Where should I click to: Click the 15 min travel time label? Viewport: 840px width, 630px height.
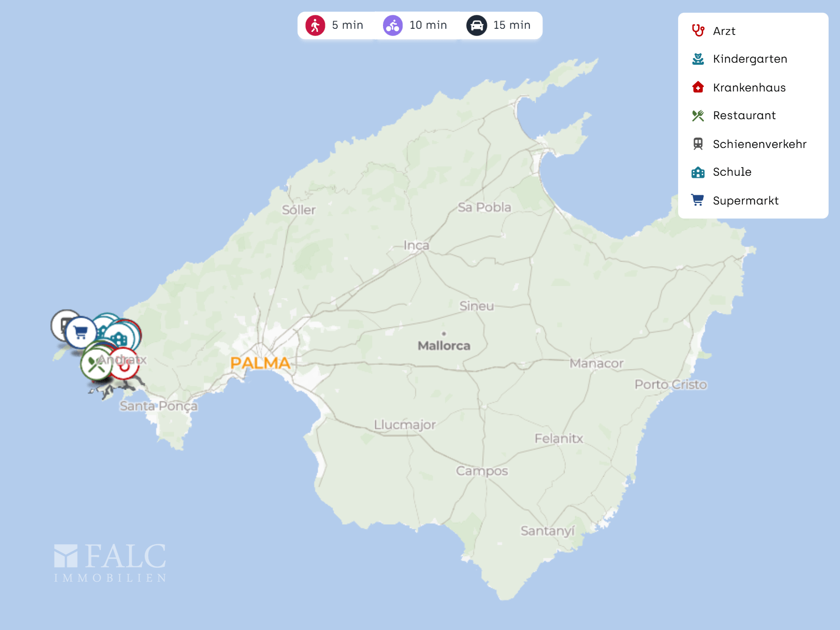tap(512, 25)
